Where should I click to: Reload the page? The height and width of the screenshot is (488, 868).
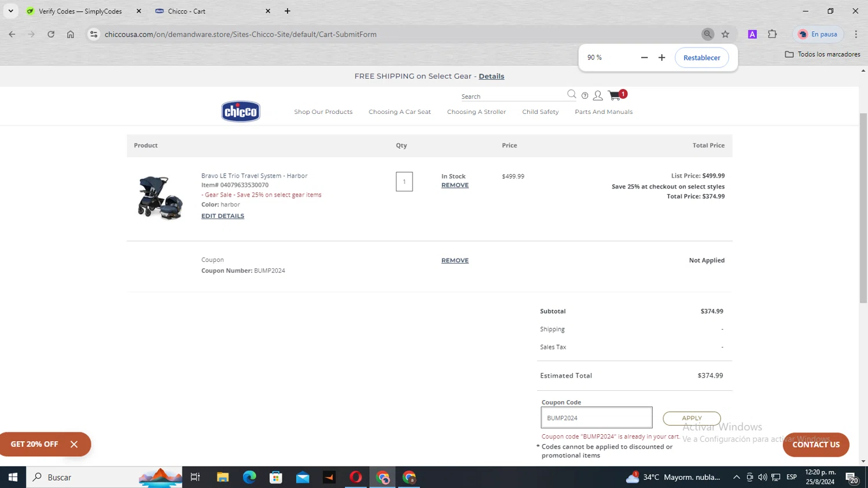click(x=51, y=34)
